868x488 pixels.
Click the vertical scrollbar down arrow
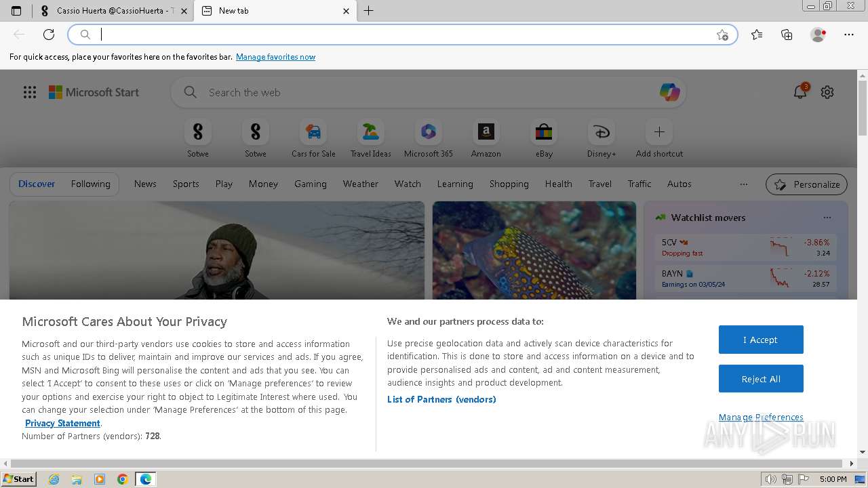click(863, 452)
